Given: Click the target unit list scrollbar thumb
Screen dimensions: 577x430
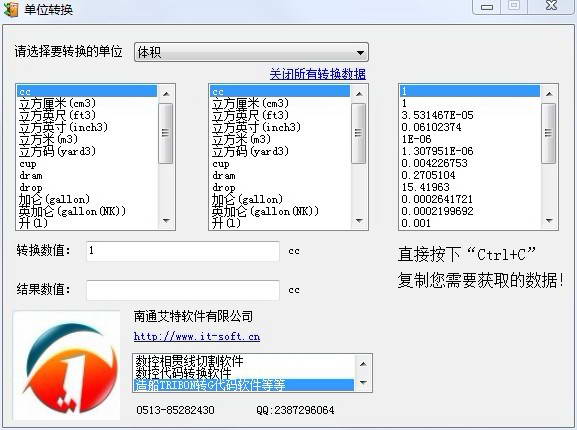Looking at the screenshot, I should click(x=359, y=133).
